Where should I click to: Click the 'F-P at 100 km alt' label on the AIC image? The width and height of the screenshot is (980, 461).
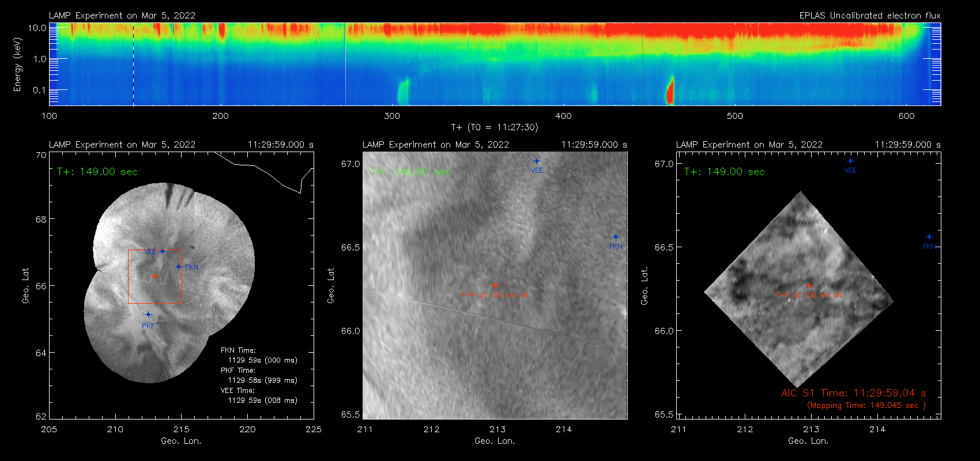(x=808, y=295)
